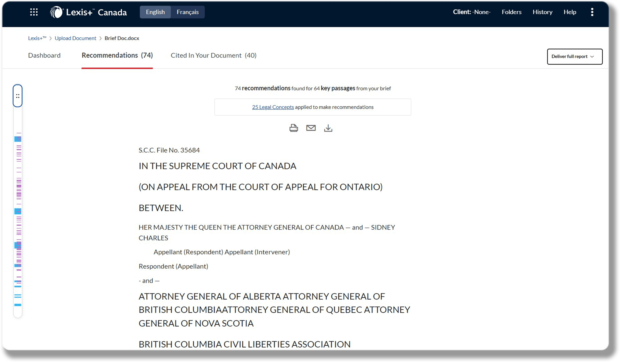This screenshot has width=620, height=364.
Task: Switch to the Dashboard tab
Action: [45, 55]
